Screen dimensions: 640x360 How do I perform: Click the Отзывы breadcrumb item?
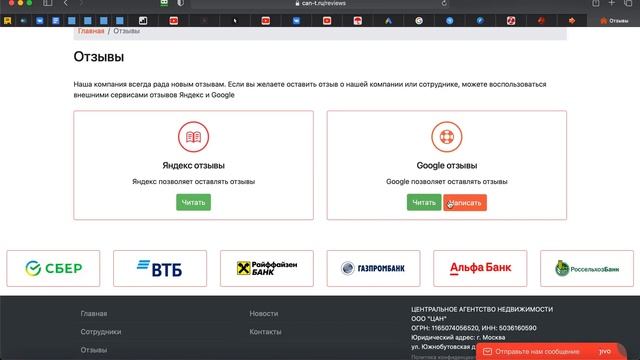click(127, 31)
